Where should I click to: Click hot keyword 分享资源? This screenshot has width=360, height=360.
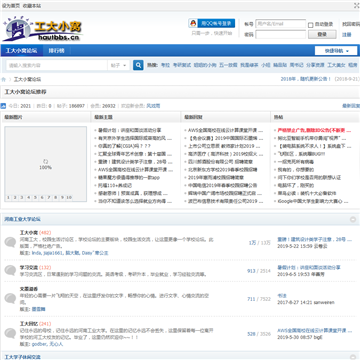click(315, 65)
